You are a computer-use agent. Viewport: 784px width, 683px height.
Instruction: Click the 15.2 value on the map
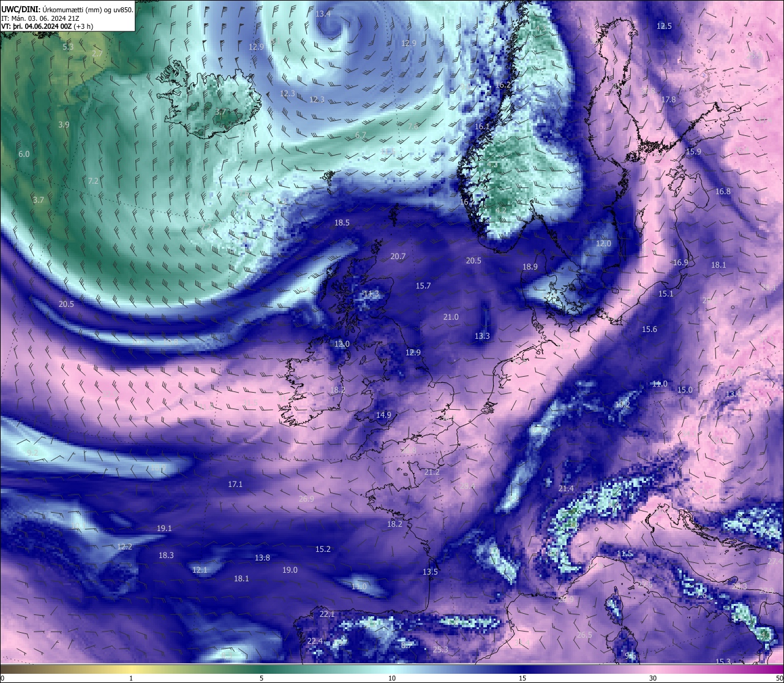click(323, 549)
